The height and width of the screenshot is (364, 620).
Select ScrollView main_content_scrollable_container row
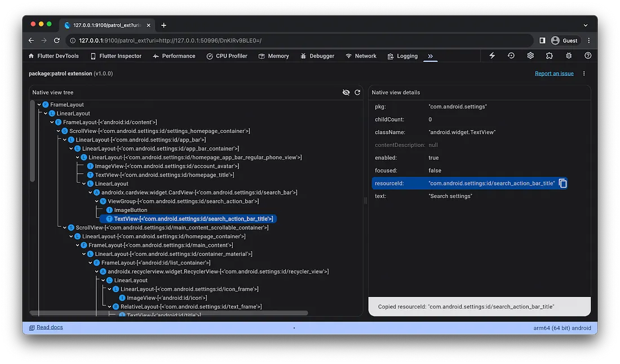(168, 228)
